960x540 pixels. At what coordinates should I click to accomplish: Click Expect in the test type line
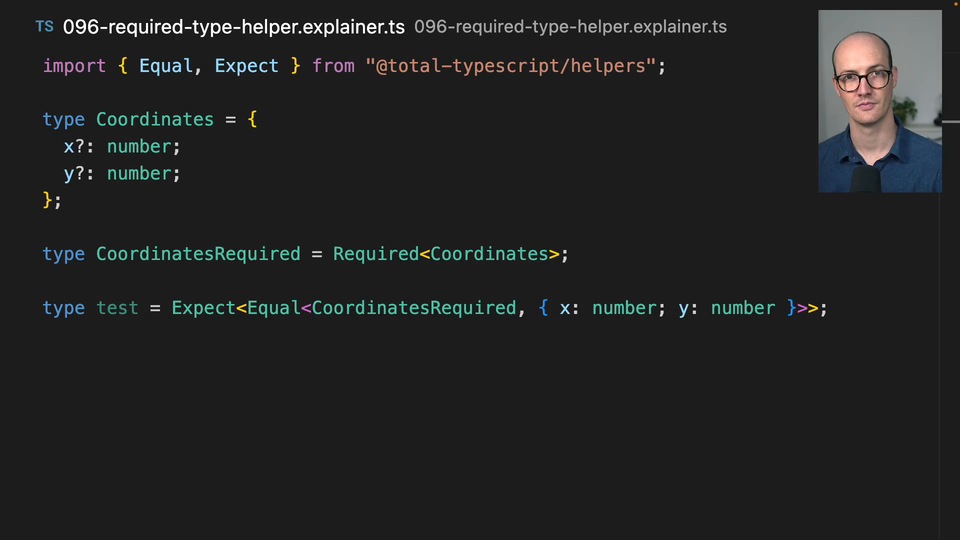point(203,308)
